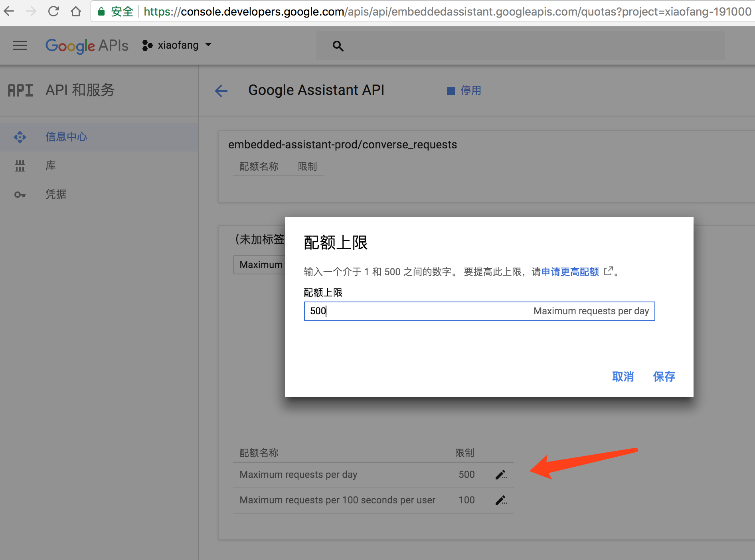Click the 配额上限 input field containing 500
Image resolution: width=755 pixels, height=560 pixels.
[479, 311]
